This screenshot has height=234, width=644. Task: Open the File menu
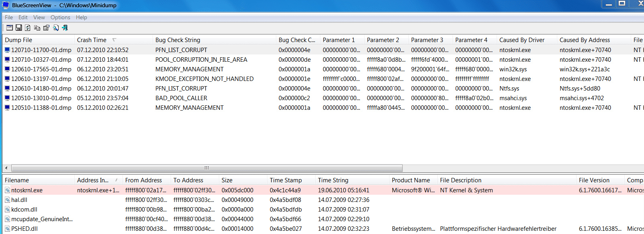coord(9,17)
